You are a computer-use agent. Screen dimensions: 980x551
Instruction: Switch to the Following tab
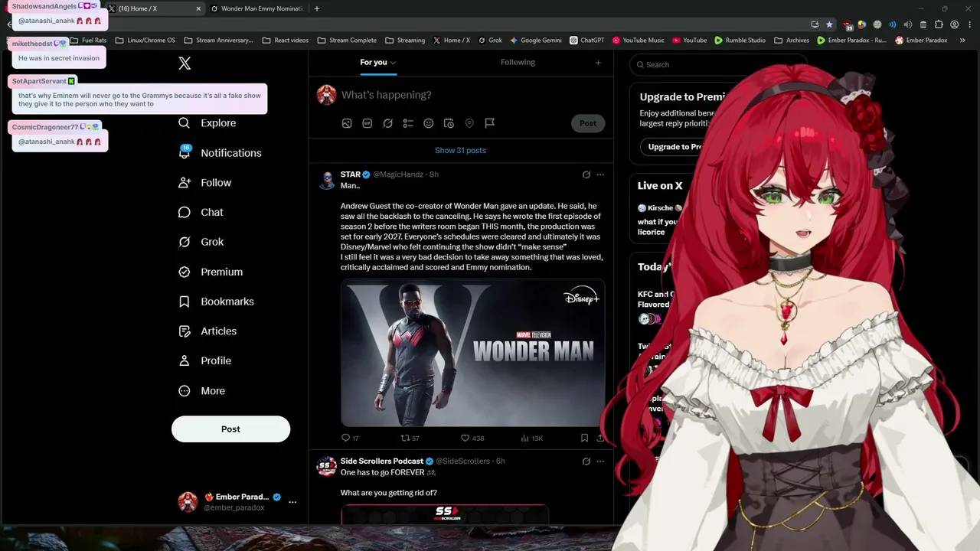pyautogui.click(x=518, y=62)
